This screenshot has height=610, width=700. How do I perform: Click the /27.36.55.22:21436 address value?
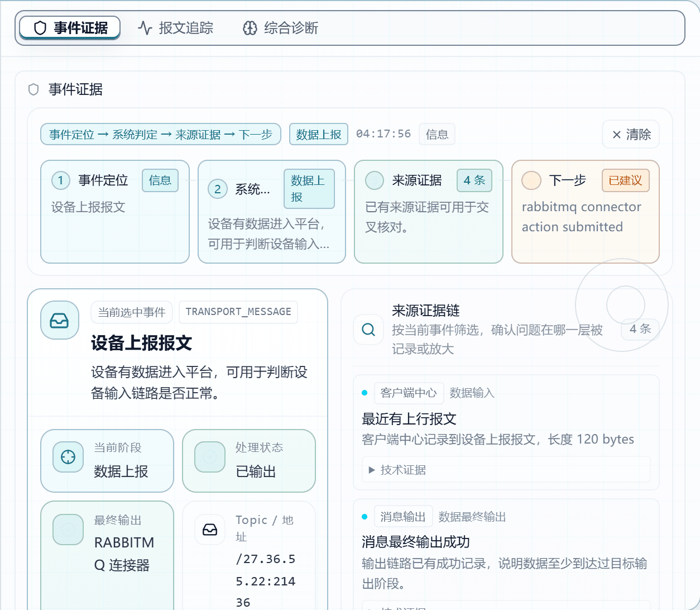point(266,581)
